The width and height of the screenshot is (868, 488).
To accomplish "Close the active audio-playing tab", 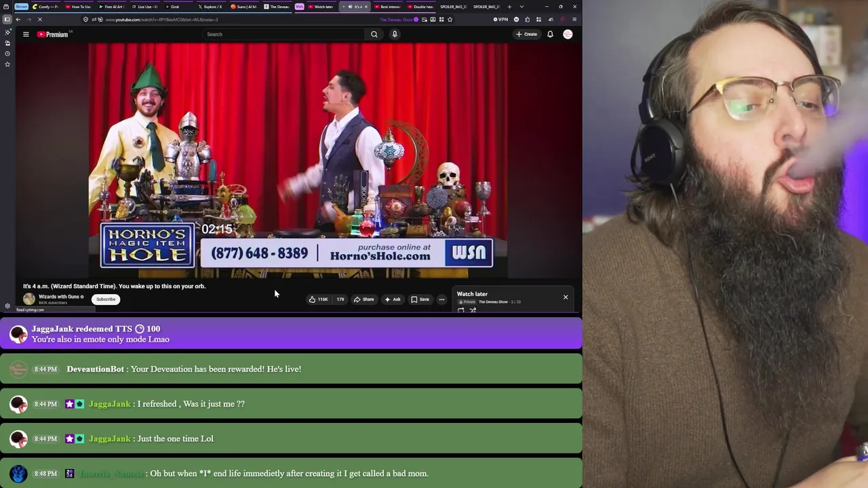I will 366,7.
